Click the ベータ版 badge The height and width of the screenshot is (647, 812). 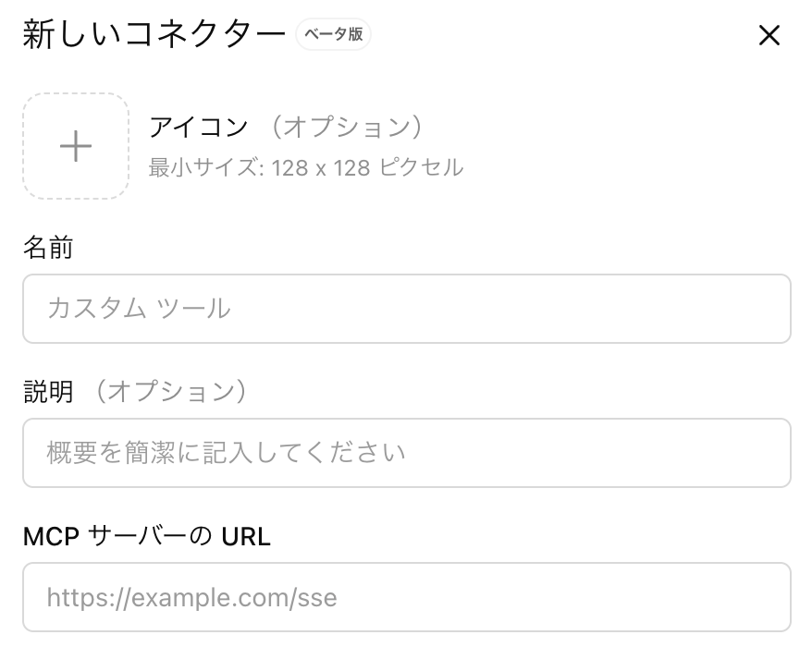tap(333, 35)
